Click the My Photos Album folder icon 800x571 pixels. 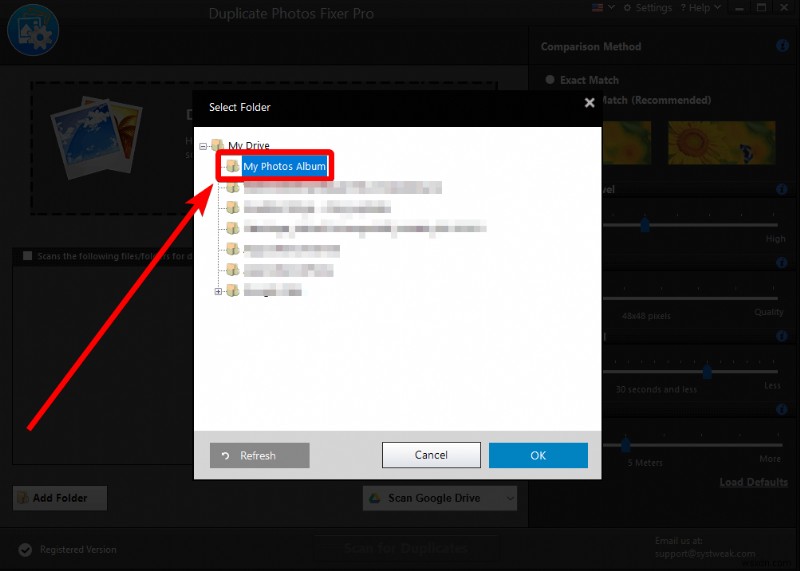click(x=233, y=166)
